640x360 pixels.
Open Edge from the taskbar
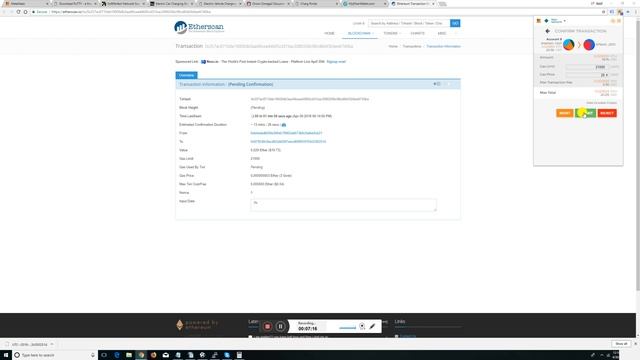pos(117,355)
